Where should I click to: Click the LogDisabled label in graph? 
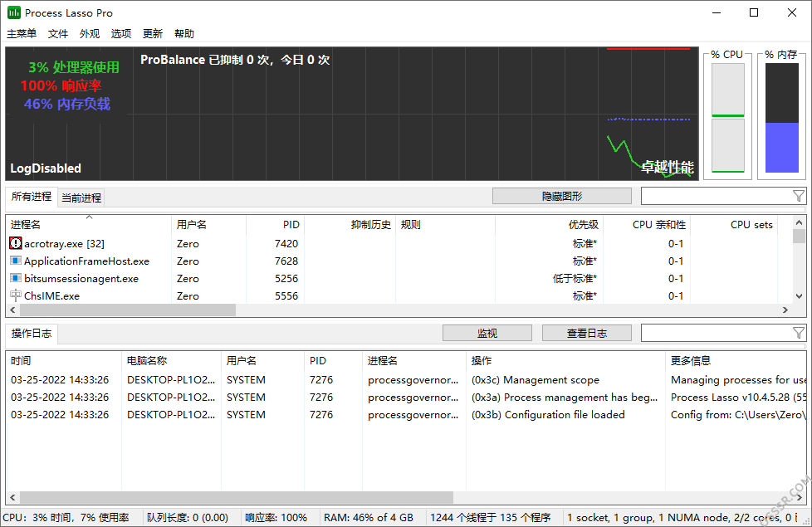(46, 168)
